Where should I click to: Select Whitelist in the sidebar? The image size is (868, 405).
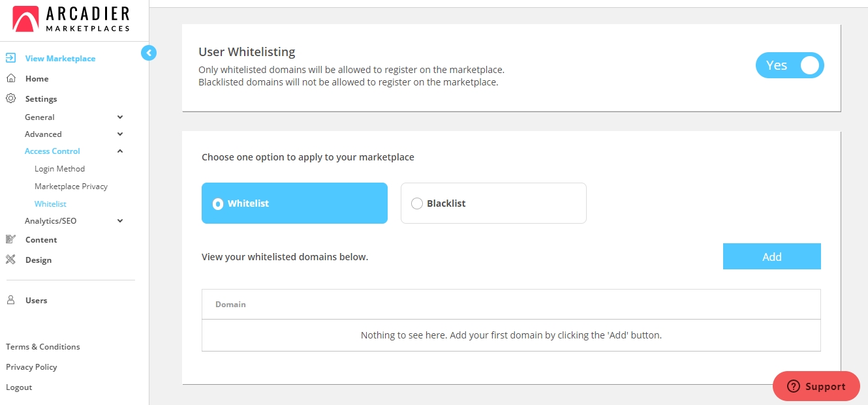pyautogui.click(x=50, y=204)
